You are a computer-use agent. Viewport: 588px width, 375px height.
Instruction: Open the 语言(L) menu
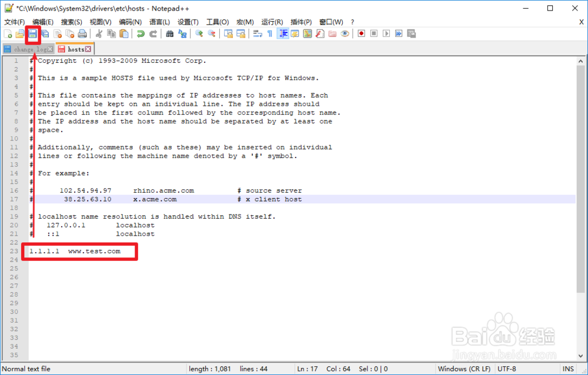click(x=159, y=22)
